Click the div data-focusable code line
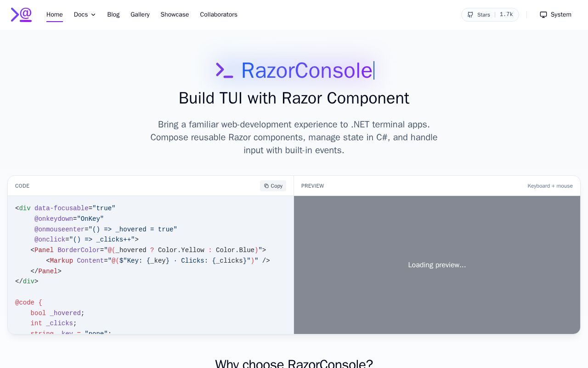This screenshot has width=588, height=368. (65, 208)
